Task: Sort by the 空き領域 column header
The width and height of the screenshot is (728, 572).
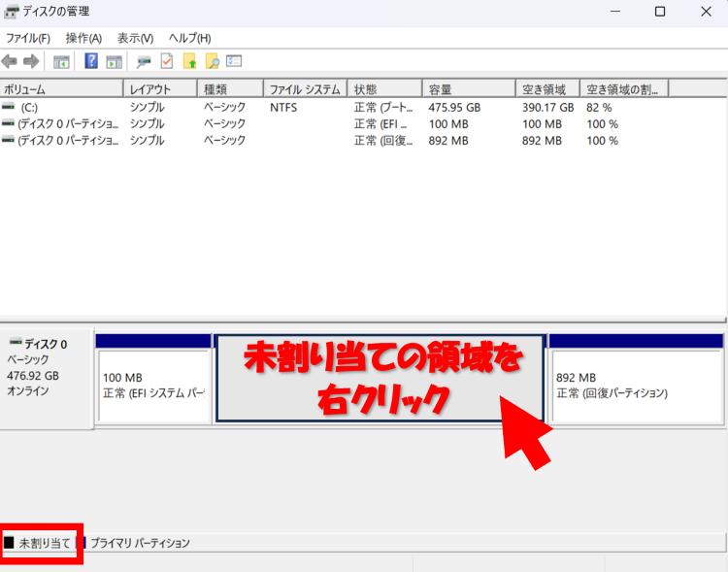Action: coord(547,88)
